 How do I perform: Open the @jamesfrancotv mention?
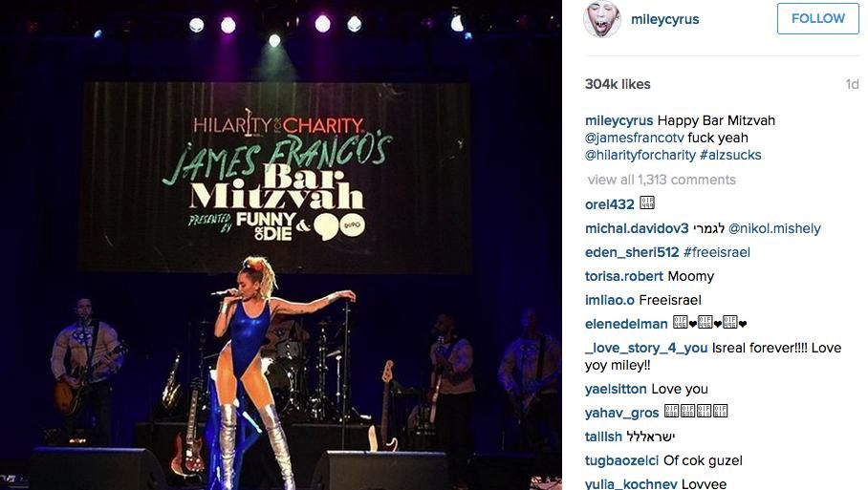click(x=635, y=138)
